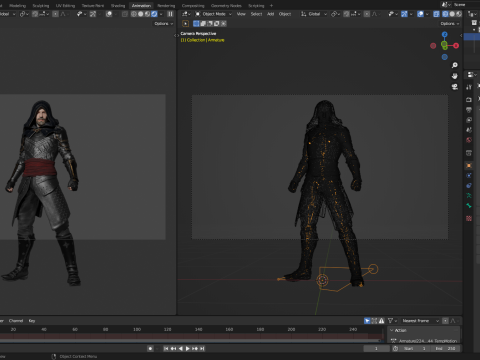Jump to the last frame
480x360 pixels.
[x=202, y=348]
